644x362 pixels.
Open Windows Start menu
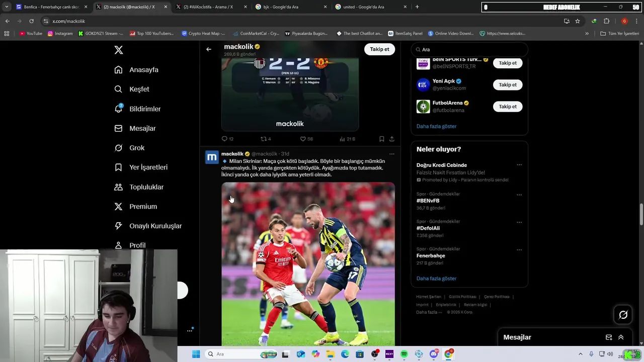click(x=196, y=354)
